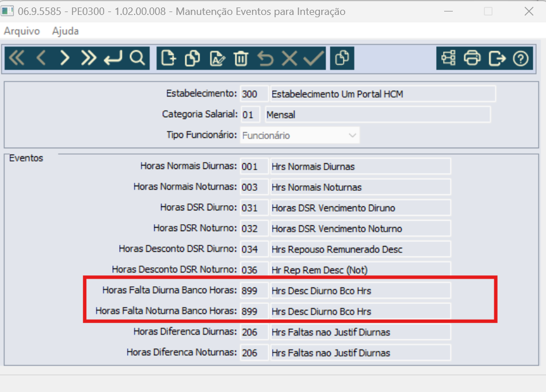Open help with the question mark icon
Screen dimensions: 546x392
(x=521, y=58)
